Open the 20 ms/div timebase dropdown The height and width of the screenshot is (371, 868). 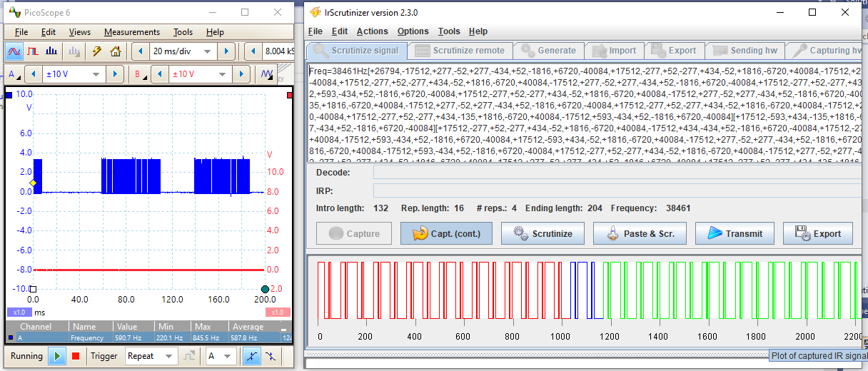183,51
